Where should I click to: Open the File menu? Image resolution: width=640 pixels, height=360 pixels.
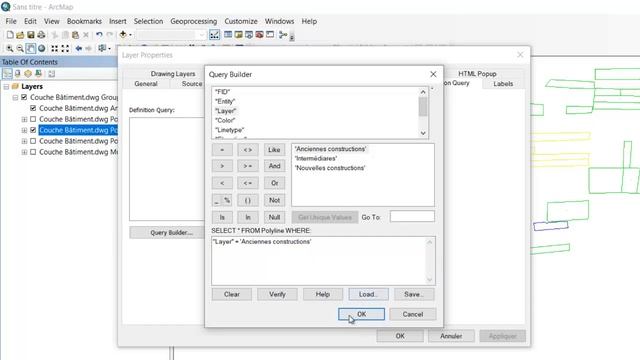point(11,21)
